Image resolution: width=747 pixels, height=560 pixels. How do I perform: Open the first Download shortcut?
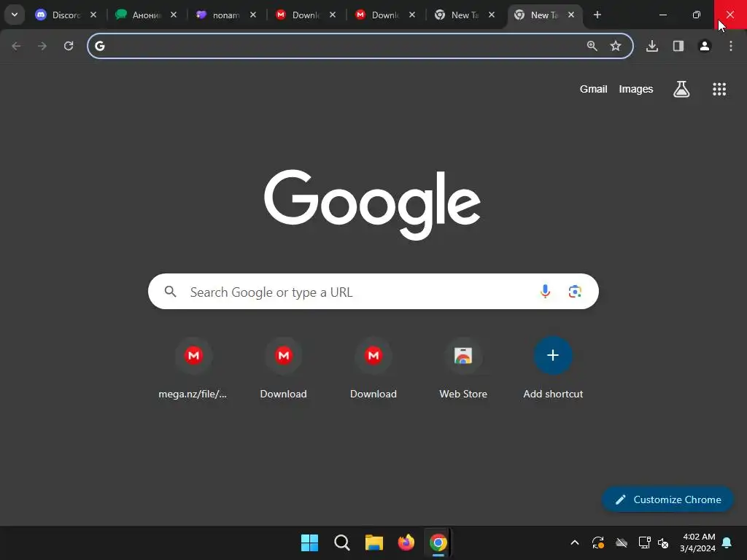click(284, 367)
